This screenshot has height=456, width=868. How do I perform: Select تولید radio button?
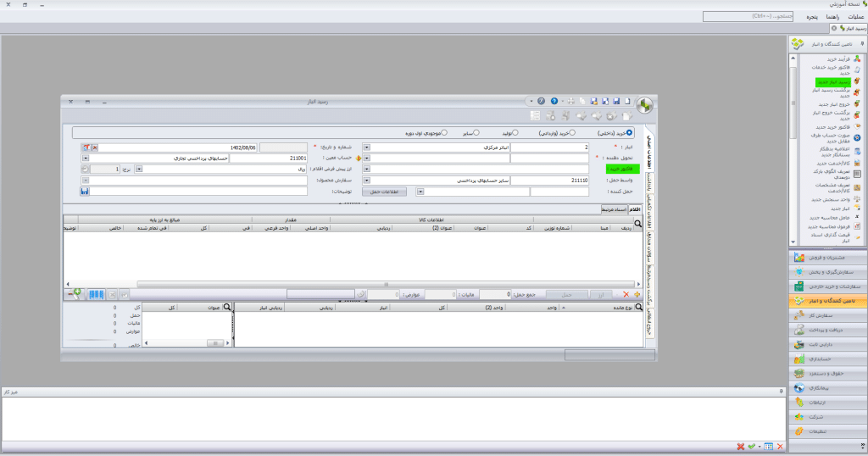515,133
